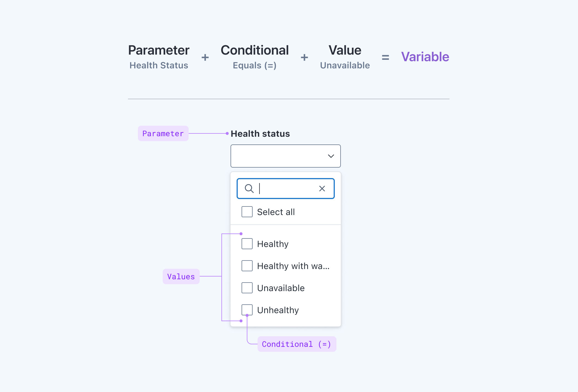The width and height of the screenshot is (578, 392).
Task: Click the connector dot above Healthy checkbox
Action: point(241,233)
